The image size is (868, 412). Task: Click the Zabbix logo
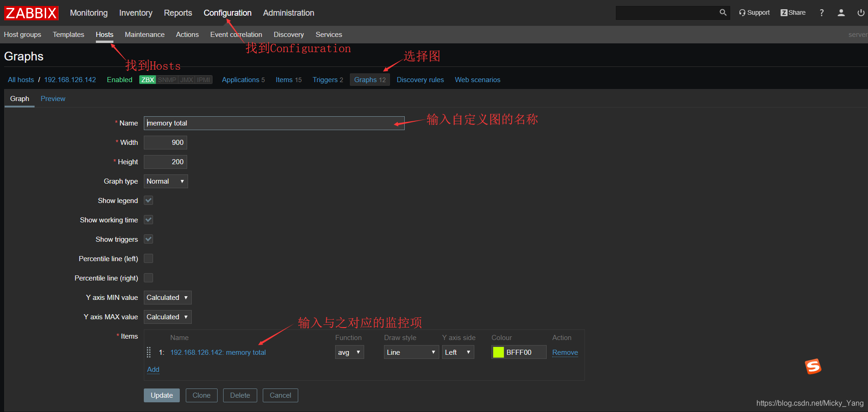click(x=31, y=13)
